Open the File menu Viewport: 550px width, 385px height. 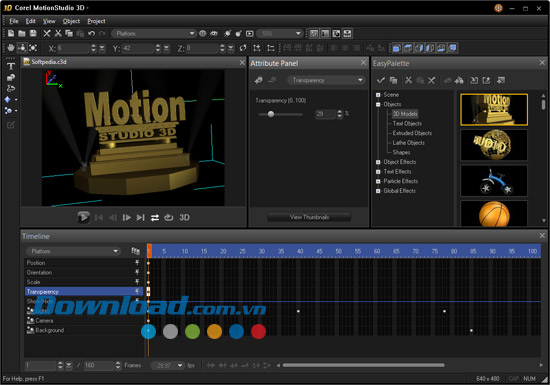(14, 21)
